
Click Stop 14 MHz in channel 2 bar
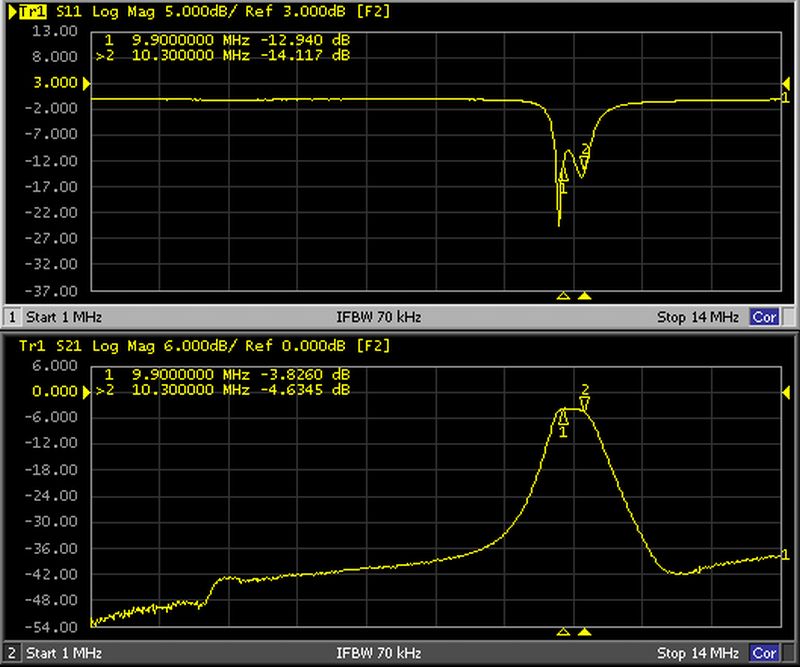coord(697,653)
